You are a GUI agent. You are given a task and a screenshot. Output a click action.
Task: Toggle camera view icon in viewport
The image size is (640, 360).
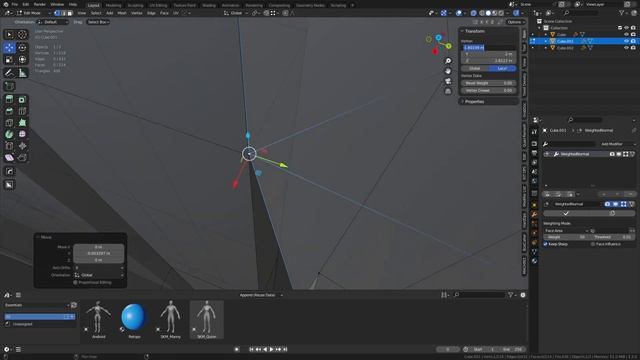pos(448,81)
